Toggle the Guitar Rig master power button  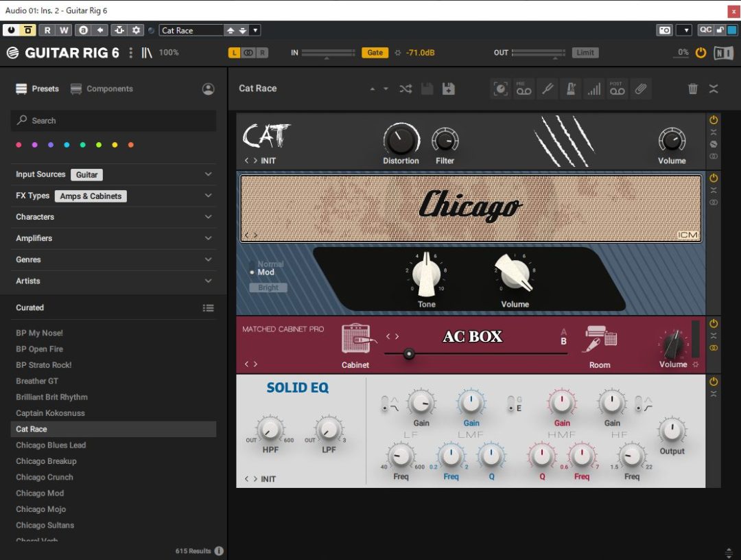point(701,52)
